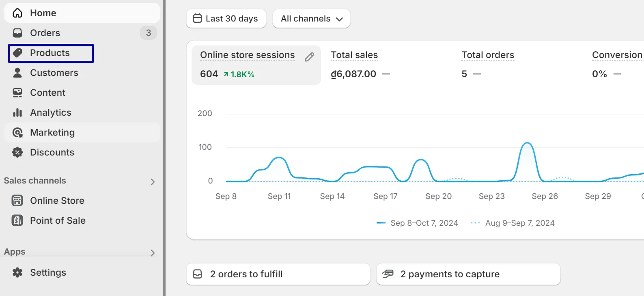This screenshot has height=296, width=644.
Task: Click the orders to fulfill inbox icon
Action: (x=198, y=274)
